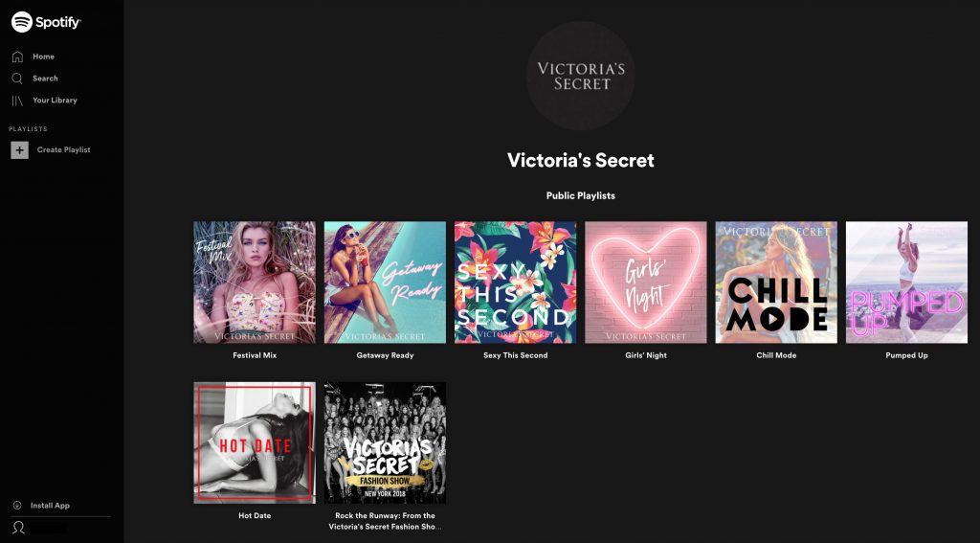Click the user profile icon at bottom
980x543 pixels.
(19, 528)
